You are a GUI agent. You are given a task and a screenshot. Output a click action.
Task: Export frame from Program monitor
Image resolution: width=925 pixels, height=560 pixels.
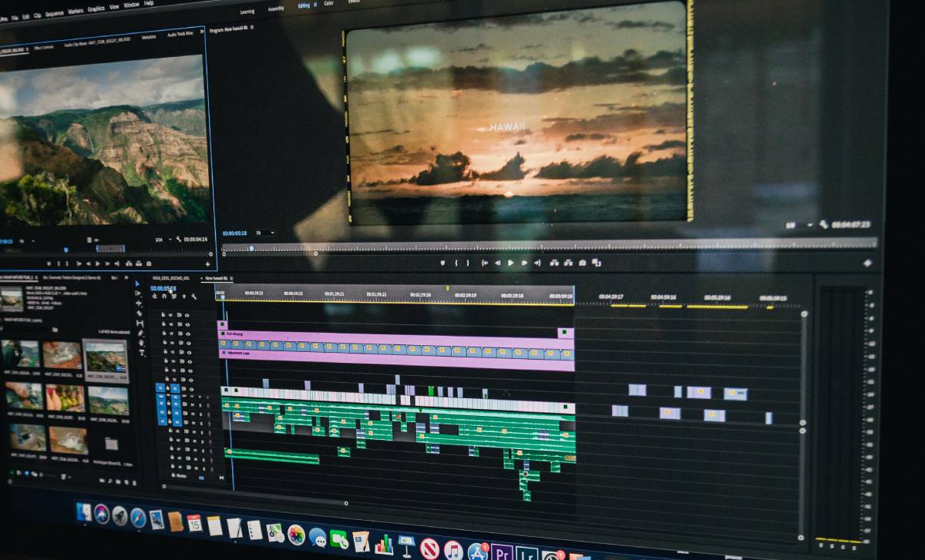pyautogui.click(x=582, y=263)
